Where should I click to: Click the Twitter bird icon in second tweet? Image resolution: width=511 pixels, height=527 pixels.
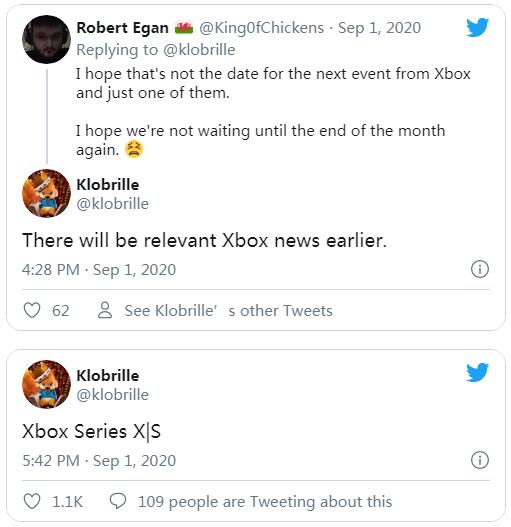coord(477,372)
